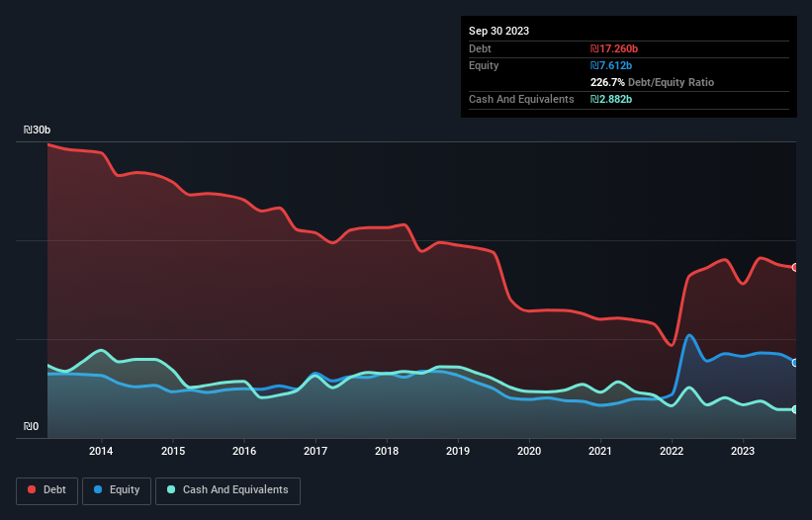Click the Equity label in tooltip

coord(484,65)
